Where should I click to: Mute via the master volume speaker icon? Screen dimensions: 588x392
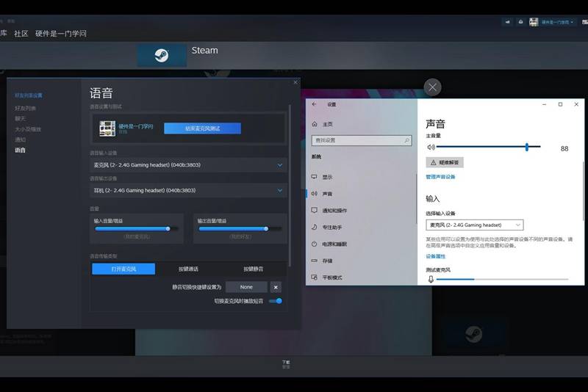click(x=431, y=147)
